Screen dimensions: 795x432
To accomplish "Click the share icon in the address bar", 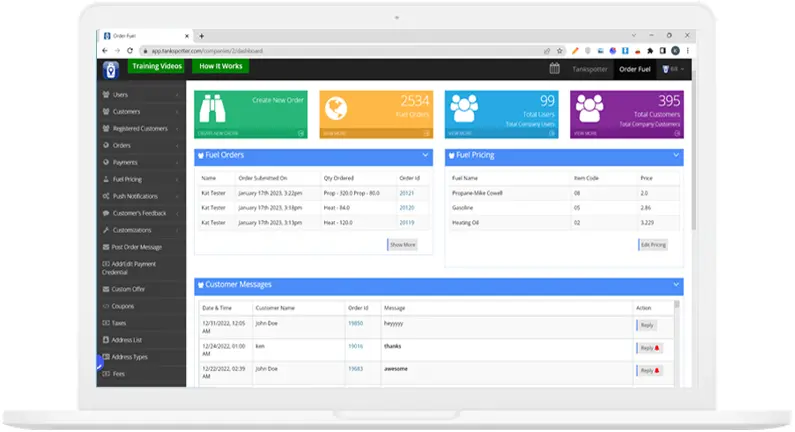I will (x=547, y=51).
